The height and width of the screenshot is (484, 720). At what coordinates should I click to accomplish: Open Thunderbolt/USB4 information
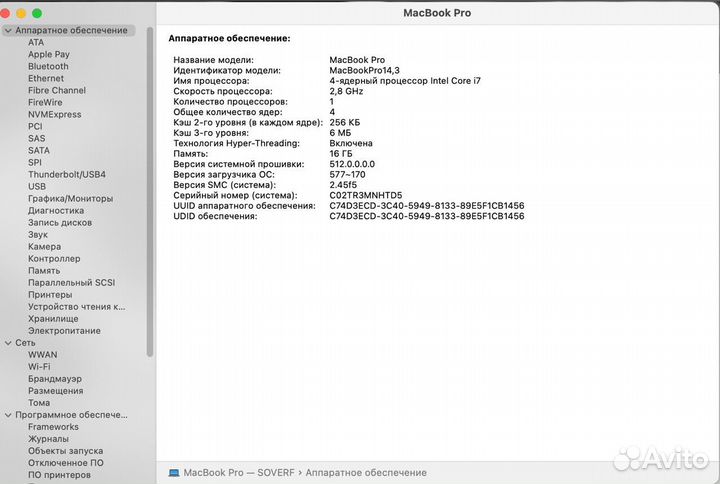(67, 174)
